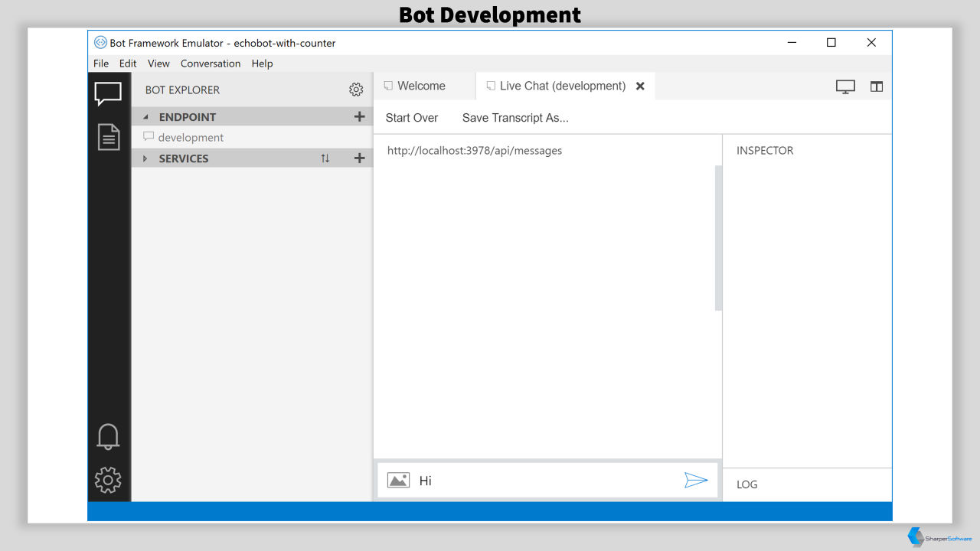Image resolution: width=980 pixels, height=551 pixels.
Task: Open the View menu
Action: point(158,64)
